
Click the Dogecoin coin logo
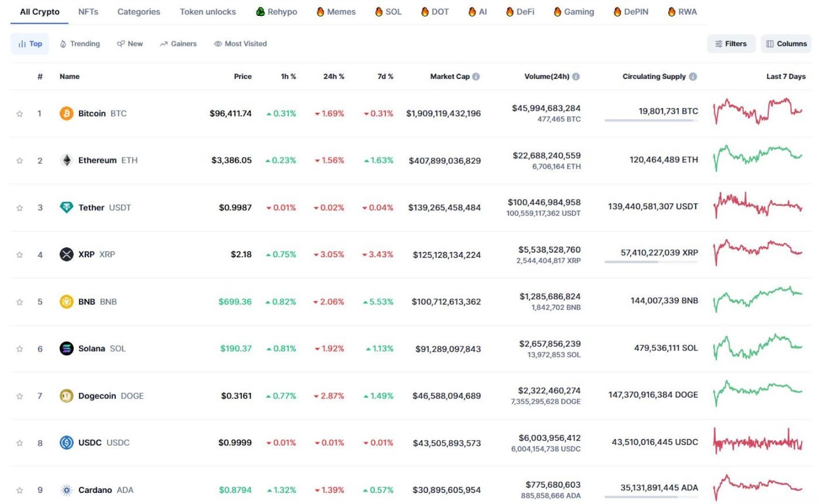click(x=66, y=396)
